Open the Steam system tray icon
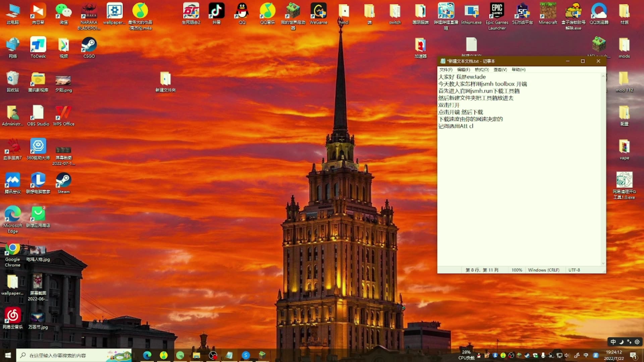 527,355
